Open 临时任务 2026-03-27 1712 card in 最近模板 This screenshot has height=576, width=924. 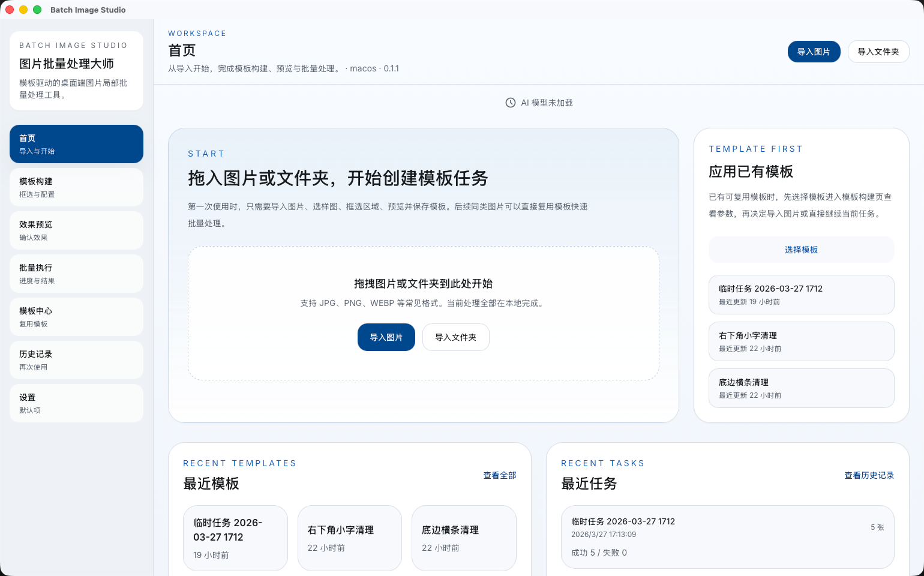235,538
